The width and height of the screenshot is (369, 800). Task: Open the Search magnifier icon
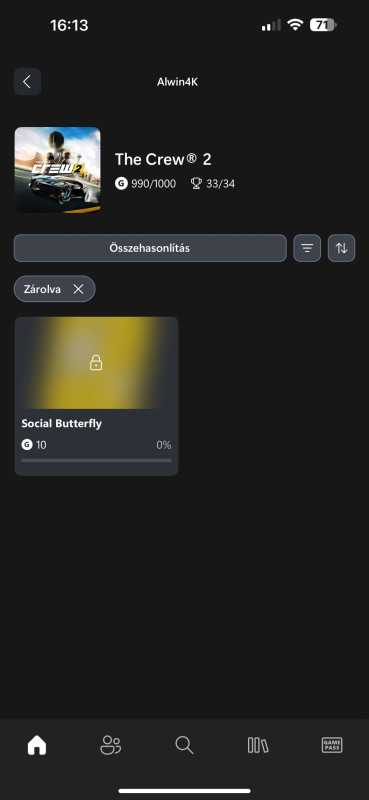[184, 745]
